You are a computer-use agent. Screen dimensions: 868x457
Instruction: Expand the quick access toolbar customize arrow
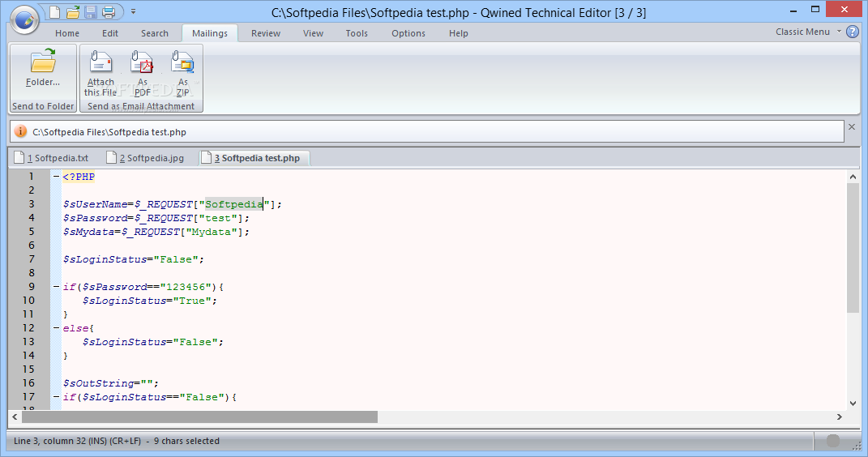134,11
